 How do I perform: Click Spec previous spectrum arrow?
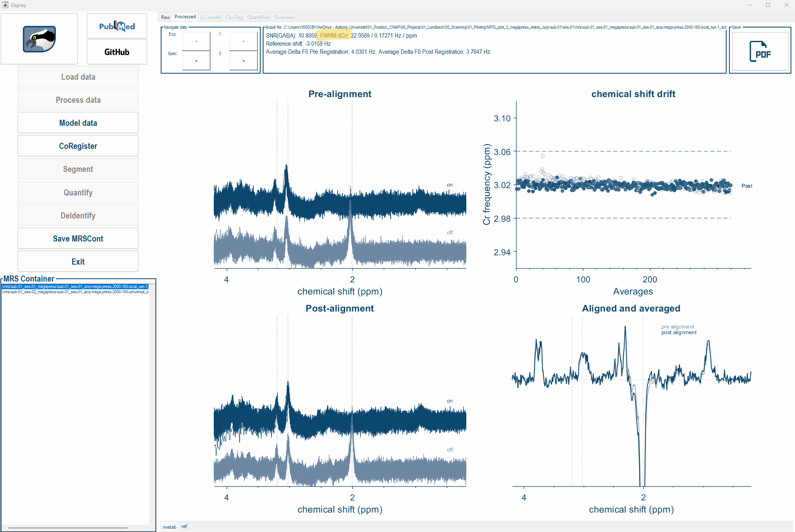[196, 61]
